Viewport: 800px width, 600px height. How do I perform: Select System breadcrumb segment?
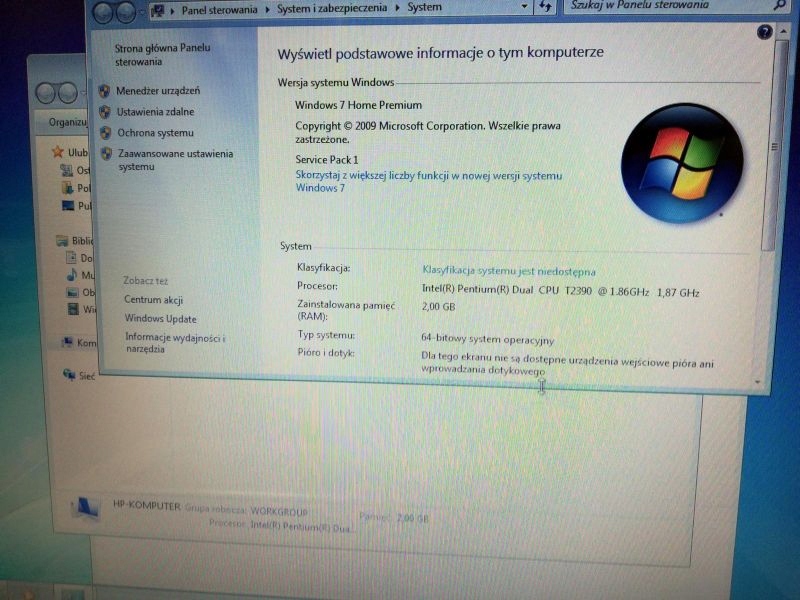coord(424,7)
